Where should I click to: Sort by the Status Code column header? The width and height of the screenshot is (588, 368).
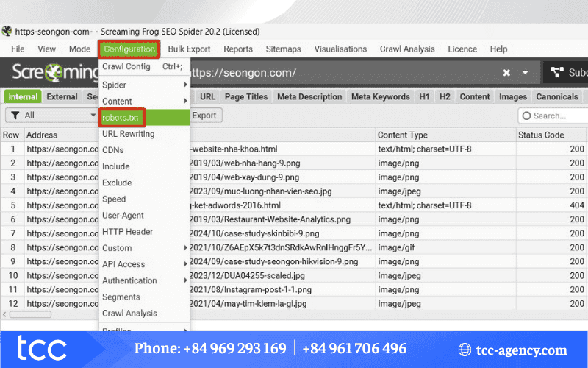click(x=551, y=135)
